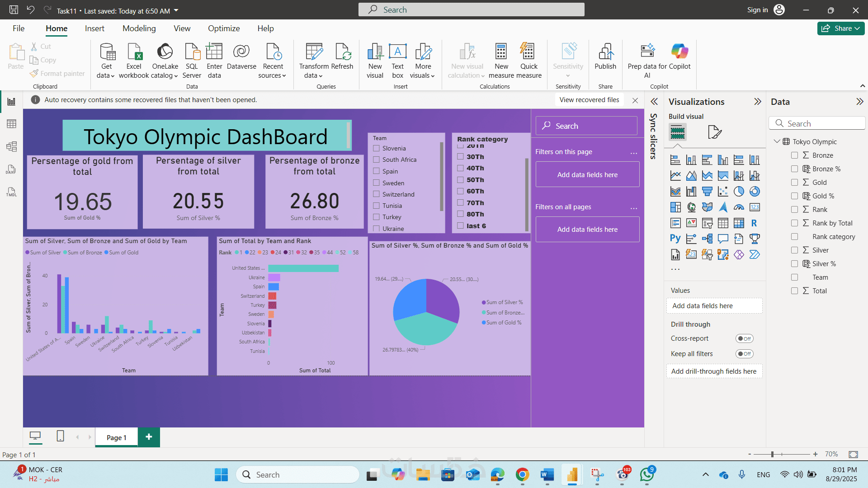Check Spain in the Team slicer
The height and width of the screenshot is (488, 868).
pyautogui.click(x=376, y=171)
